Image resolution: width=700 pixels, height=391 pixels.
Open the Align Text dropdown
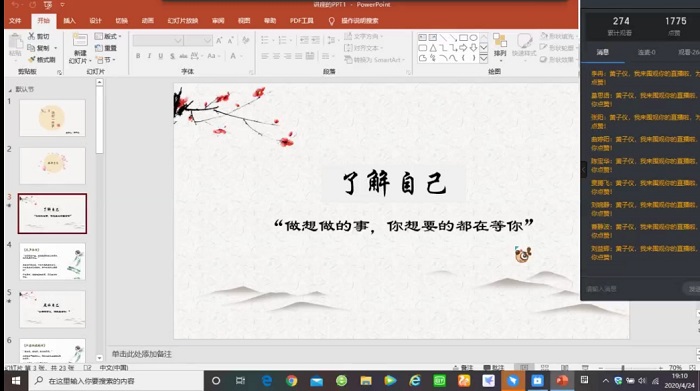(363, 48)
